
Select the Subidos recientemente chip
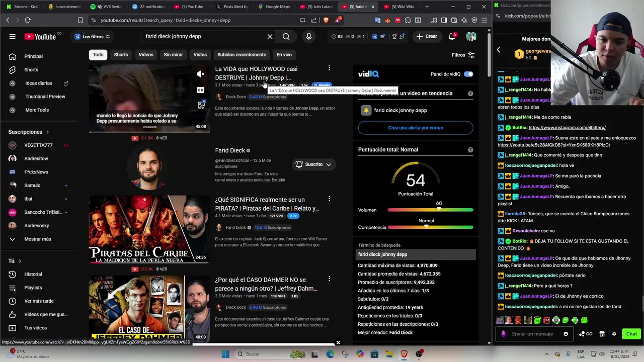(x=242, y=55)
